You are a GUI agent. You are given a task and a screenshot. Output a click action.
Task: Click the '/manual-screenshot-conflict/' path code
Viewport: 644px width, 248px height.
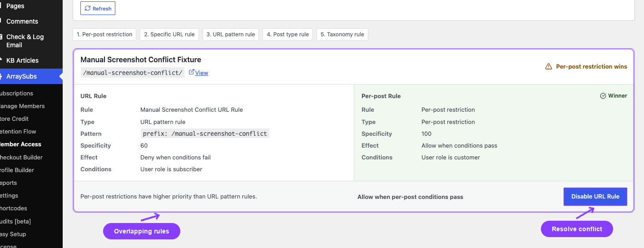click(133, 73)
